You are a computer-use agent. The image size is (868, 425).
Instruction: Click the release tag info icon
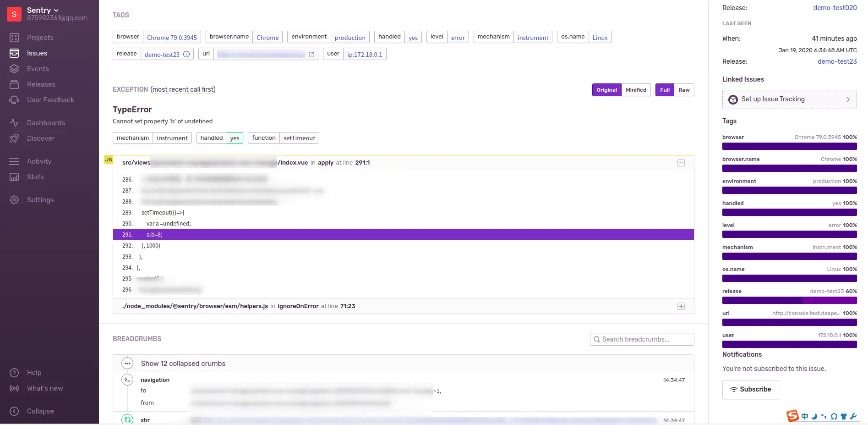point(186,54)
